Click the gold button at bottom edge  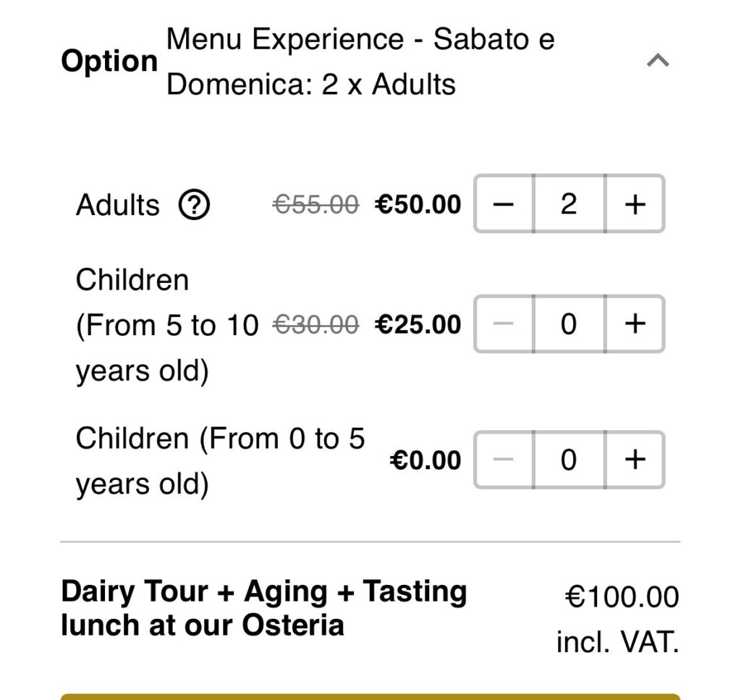pyautogui.click(x=370, y=696)
